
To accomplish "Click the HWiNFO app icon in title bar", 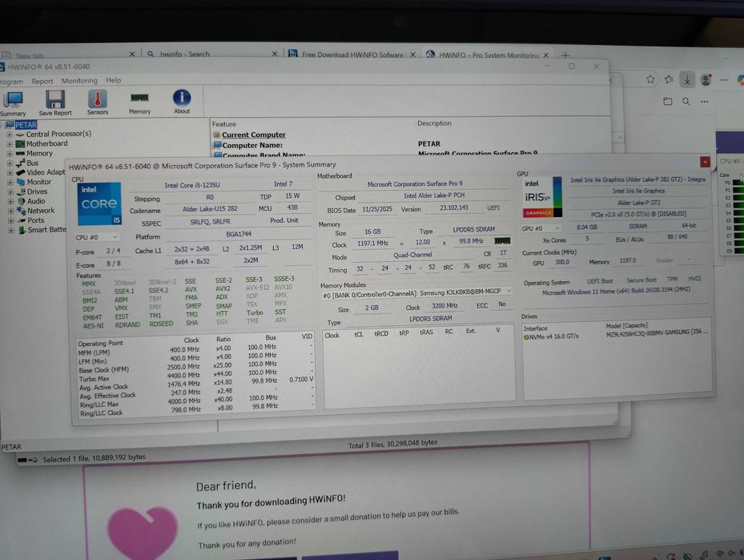I will pyautogui.click(x=2, y=67).
